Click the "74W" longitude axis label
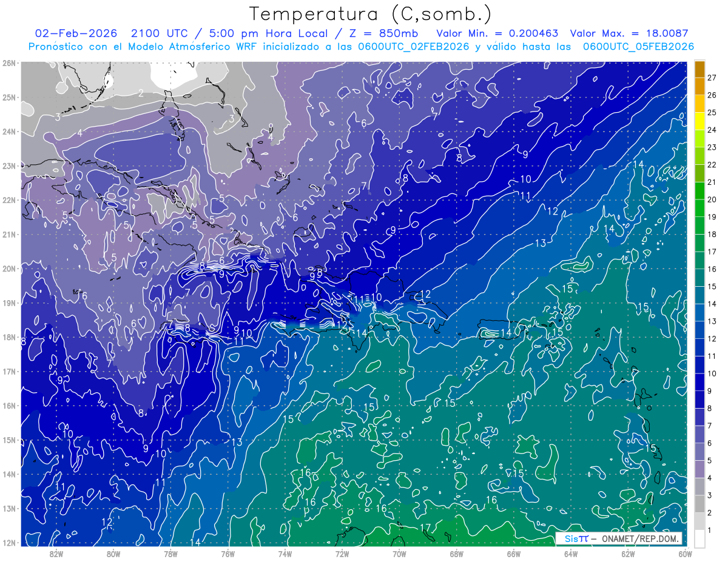Screen dimensions: 728x562 point(285,554)
